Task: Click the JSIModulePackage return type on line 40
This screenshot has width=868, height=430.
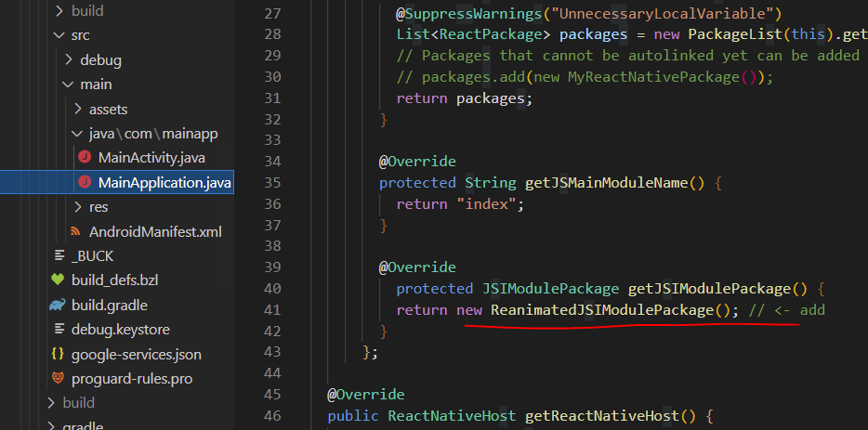Action: coord(550,289)
